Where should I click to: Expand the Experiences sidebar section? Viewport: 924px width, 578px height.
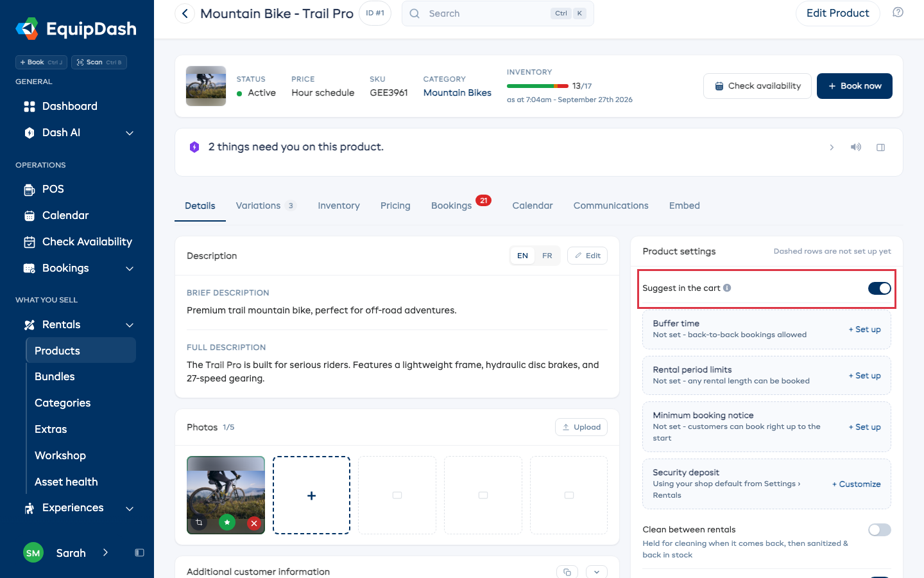tap(130, 509)
